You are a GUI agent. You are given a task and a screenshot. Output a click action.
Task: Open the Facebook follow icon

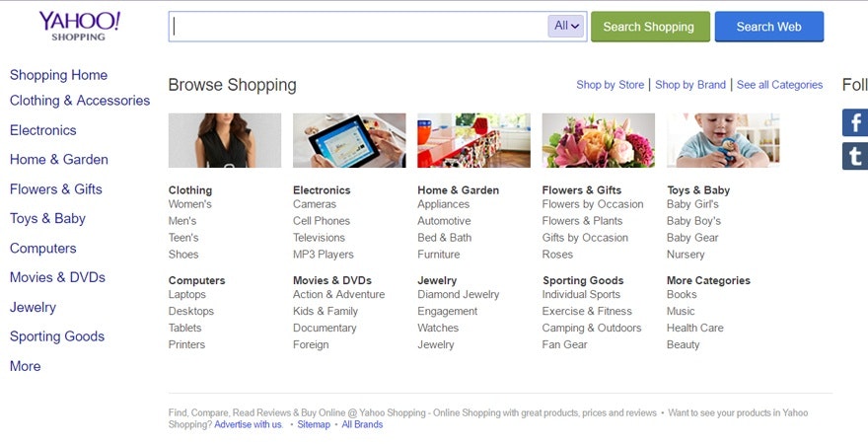855,122
